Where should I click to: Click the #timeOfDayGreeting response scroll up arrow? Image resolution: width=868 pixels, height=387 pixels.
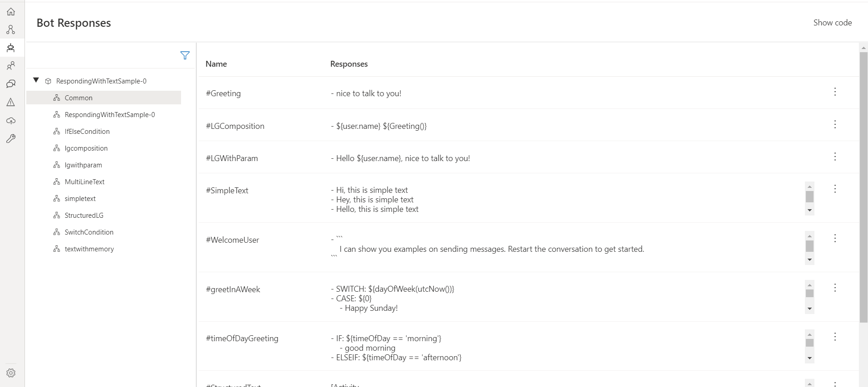809,334
